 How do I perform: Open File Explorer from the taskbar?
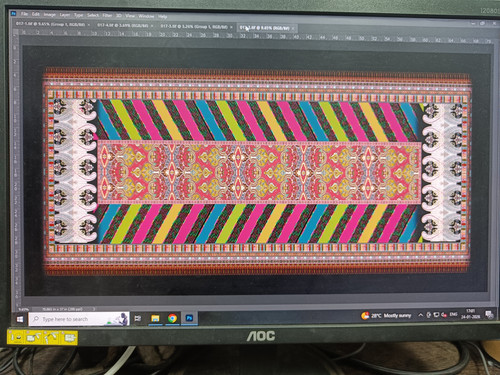(155, 318)
